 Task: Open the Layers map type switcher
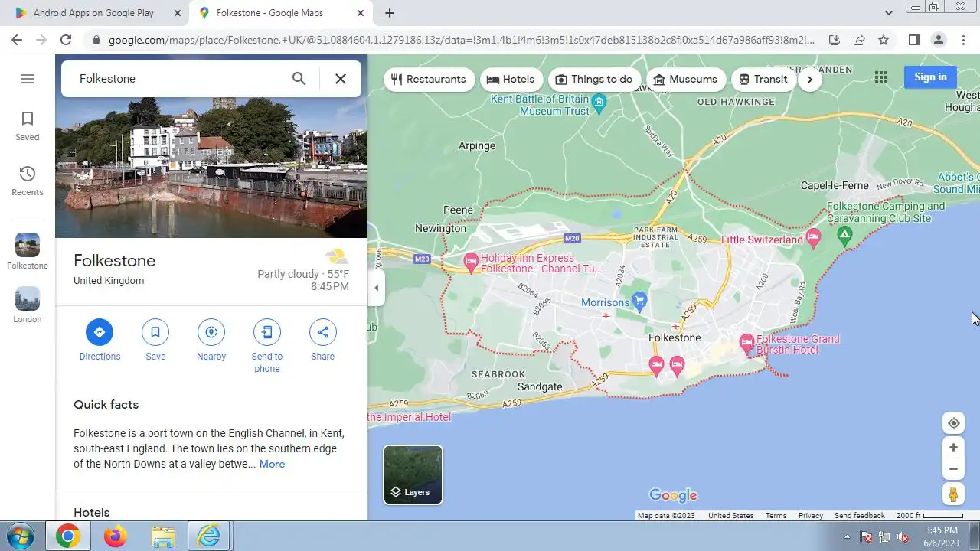[x=413, y=475]
